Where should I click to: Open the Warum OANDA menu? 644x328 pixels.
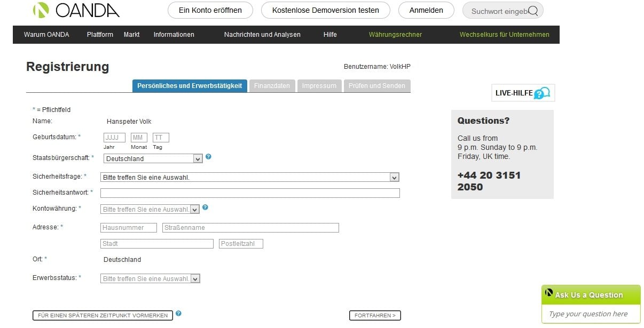pyautogui.click(x=46, y=35)
